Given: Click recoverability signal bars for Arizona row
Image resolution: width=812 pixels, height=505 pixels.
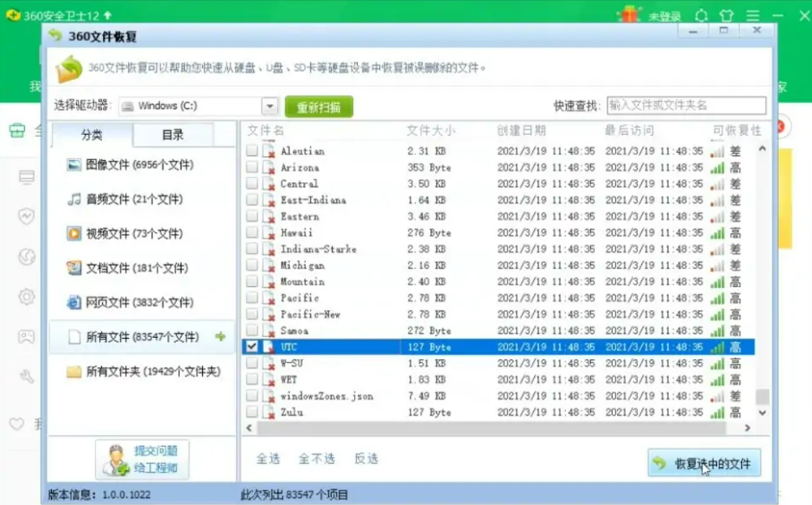Looking at the screenshot, I should [717, 168].
